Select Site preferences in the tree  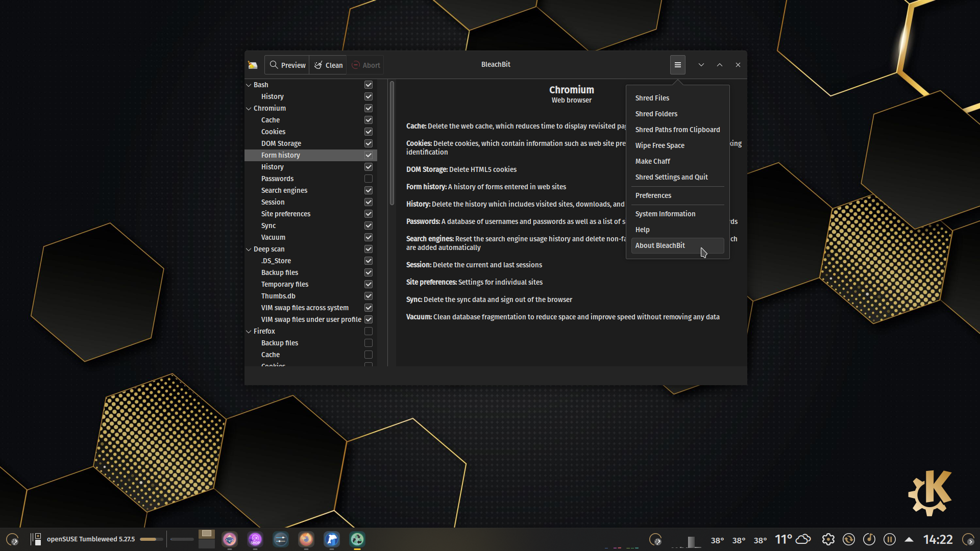pos(310,214)
